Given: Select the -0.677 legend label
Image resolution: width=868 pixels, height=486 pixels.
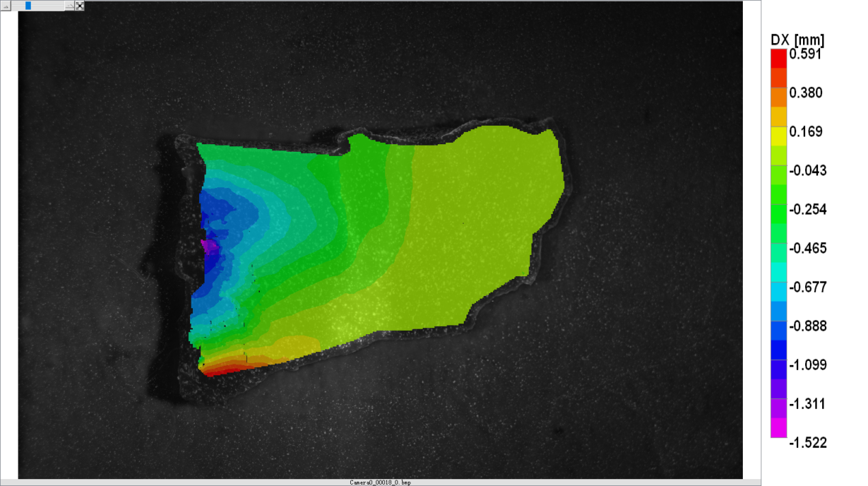Looking at the screenshot, I should pos(808,287).
